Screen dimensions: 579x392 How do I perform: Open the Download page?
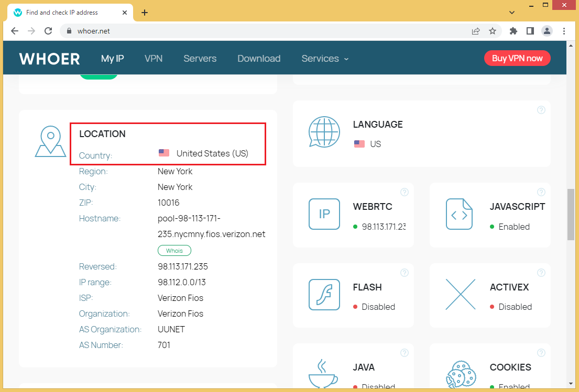(x=259, y=59)
